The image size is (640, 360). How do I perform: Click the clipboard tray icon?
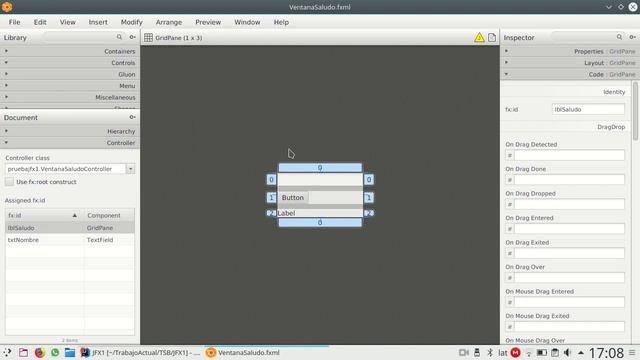click(555, 352)
